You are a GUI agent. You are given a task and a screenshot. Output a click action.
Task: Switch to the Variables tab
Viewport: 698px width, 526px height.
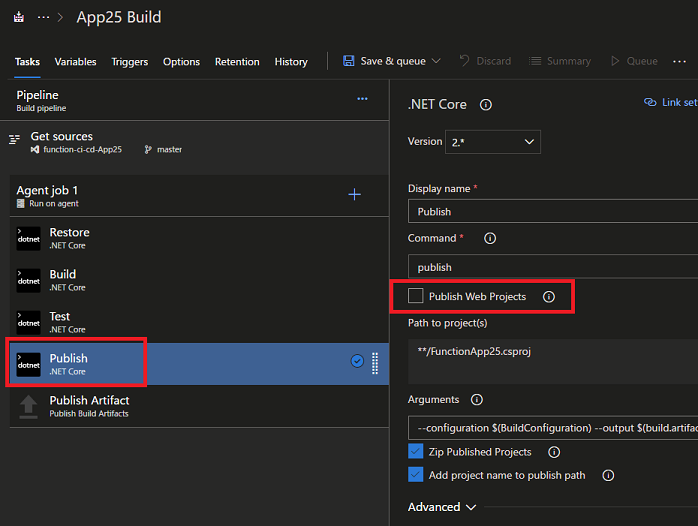point(76,62)
